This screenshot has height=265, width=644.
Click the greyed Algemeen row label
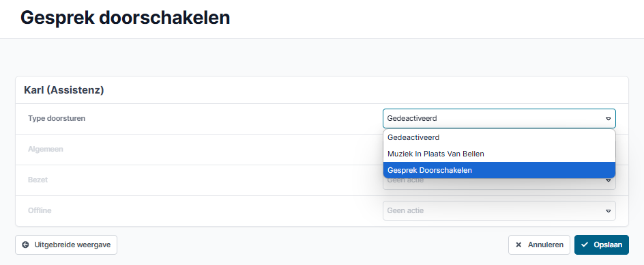pos(46,149)
